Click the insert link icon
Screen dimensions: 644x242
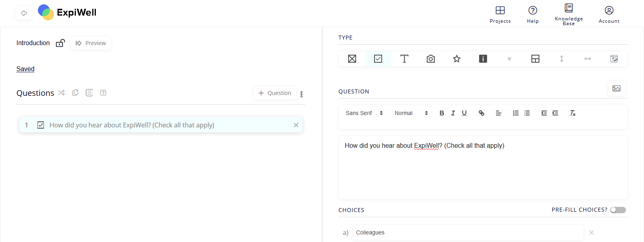point(482,113)
